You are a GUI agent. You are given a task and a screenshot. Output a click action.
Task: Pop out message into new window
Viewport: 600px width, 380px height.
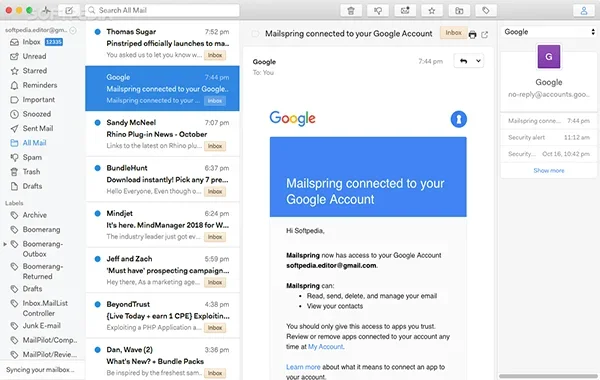pyautogui.click(x=485, y=35)
